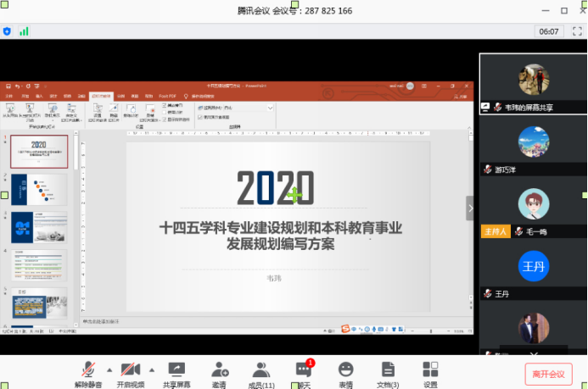Open the Members (11) list

261,370
